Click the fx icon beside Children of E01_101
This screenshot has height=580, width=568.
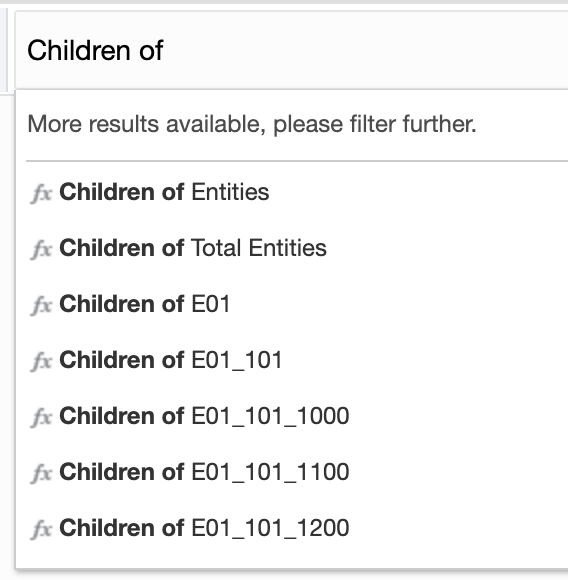click(x=41, y=361)
